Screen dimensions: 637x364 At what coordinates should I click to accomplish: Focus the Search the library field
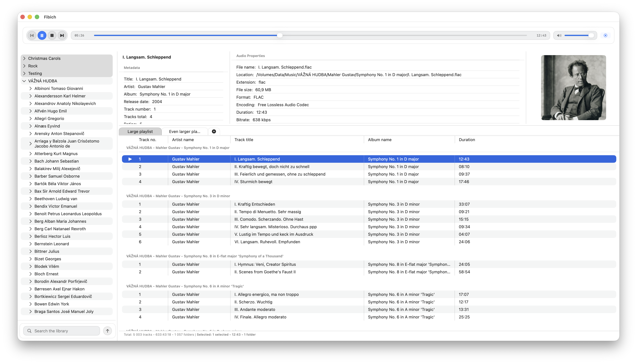pyautogui.click(x=62, y=331)
